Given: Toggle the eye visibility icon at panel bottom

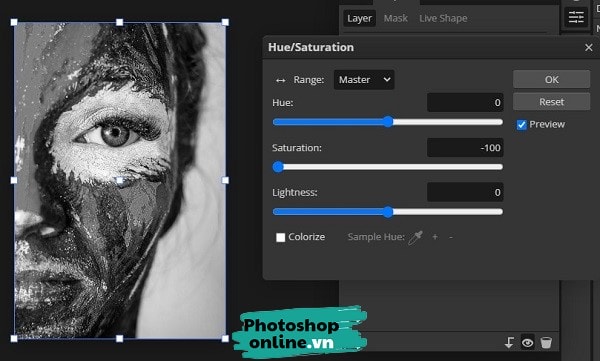Looking at the screenshot, I should coord(527,343).
